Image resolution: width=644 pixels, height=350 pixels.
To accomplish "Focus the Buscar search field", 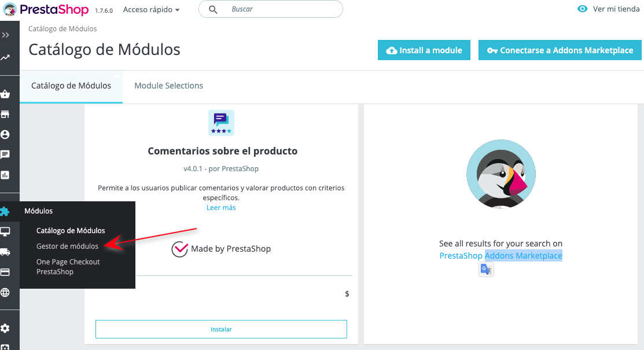I will [x=271, y=9].
